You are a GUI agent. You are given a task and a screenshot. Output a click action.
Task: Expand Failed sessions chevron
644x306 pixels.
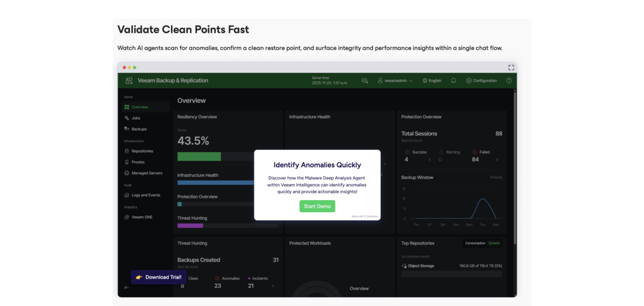point(497,159)
